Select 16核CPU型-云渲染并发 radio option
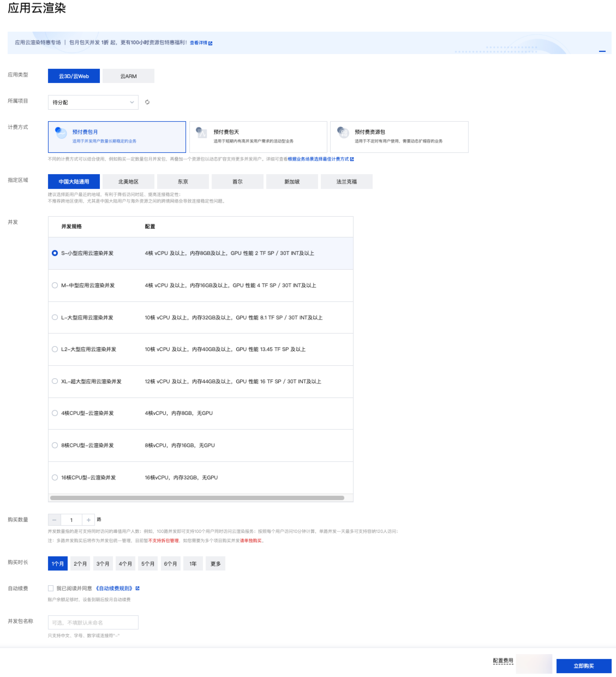This screenshot has width=616, height=677. [x=55, y=478]
